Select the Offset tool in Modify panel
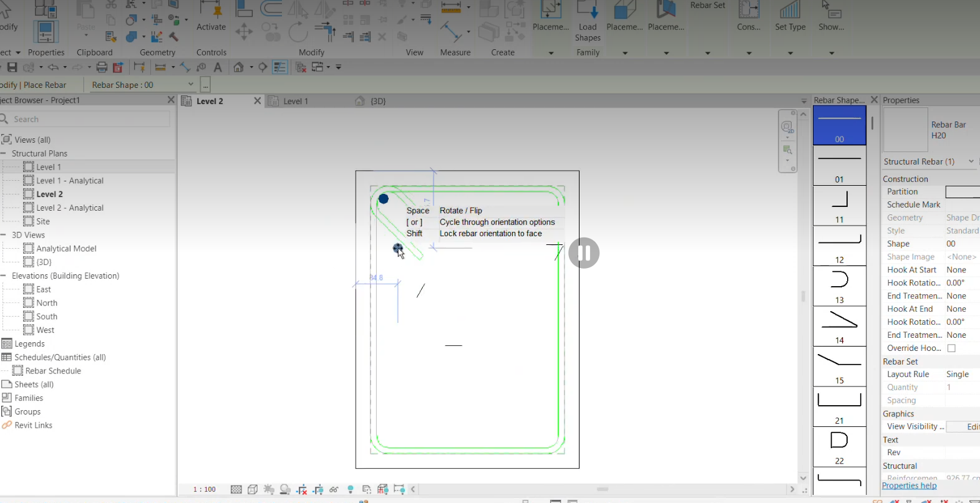 [x=271, y=8]
